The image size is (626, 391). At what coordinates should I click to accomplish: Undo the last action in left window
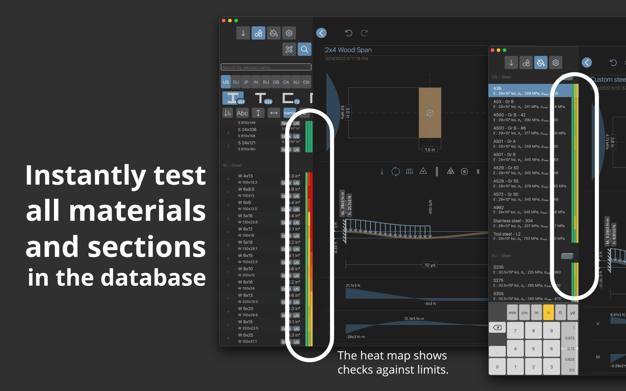[349, 33]
